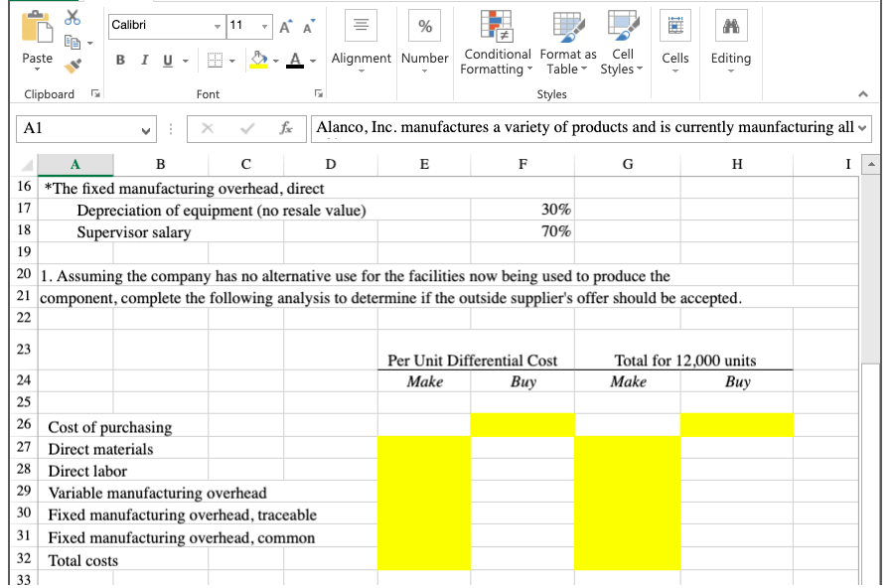This screenshot has height=588, width=894.
Task: Open the Calibri font name dropdown
Action: tap(217, 25)
